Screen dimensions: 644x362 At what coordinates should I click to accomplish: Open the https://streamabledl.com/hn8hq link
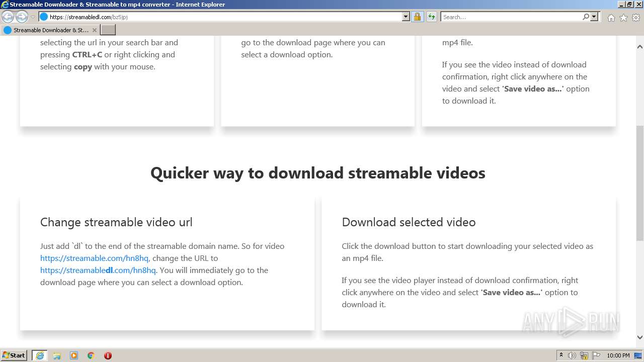pyautogui.click(x=98, y=270)
